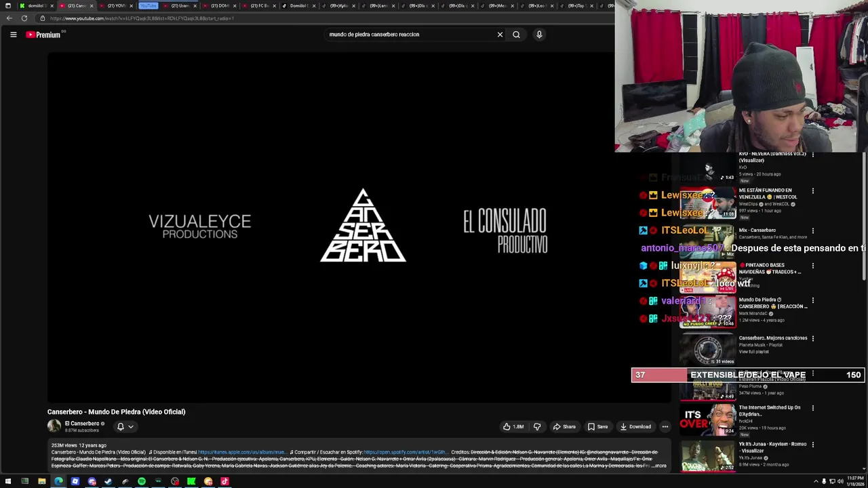Toggle the notification bell for El Canserbero
Image resolution: width=868 pixels, height=488 pixels.
point(121,426)
